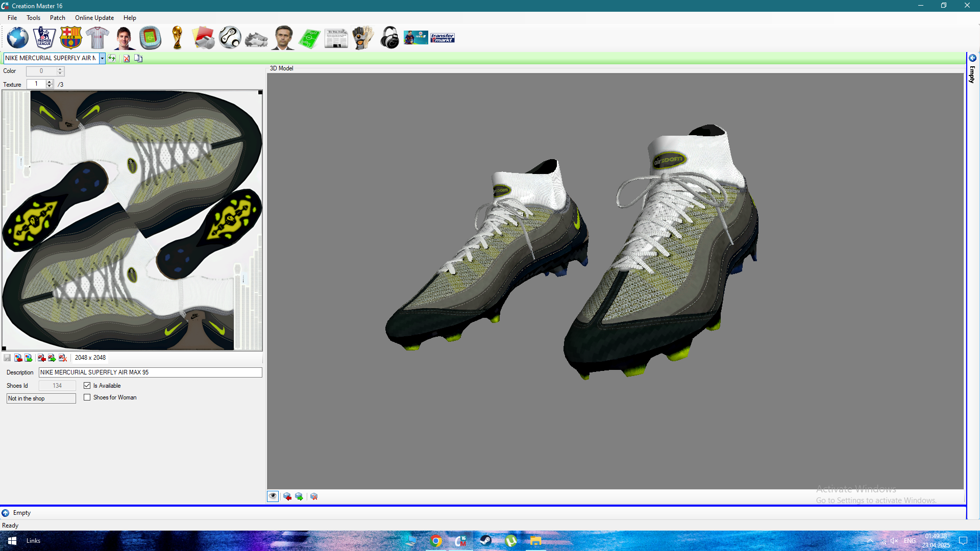Click the 3D shoe model viewport
Image resolution: width=980 pixels, height=551 pixels.
click(x=615, y=281)
